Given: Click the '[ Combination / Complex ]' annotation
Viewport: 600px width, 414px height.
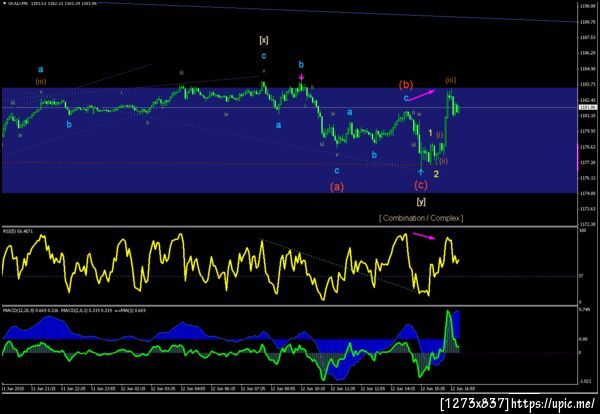Looking at the screenshot, I should point(421,218).
